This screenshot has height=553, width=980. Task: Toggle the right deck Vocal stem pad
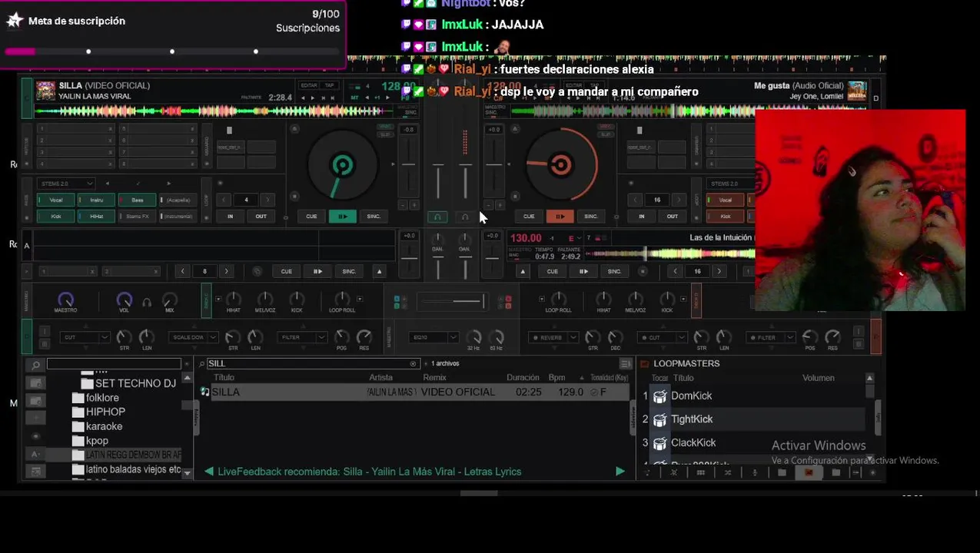[725, 200]
